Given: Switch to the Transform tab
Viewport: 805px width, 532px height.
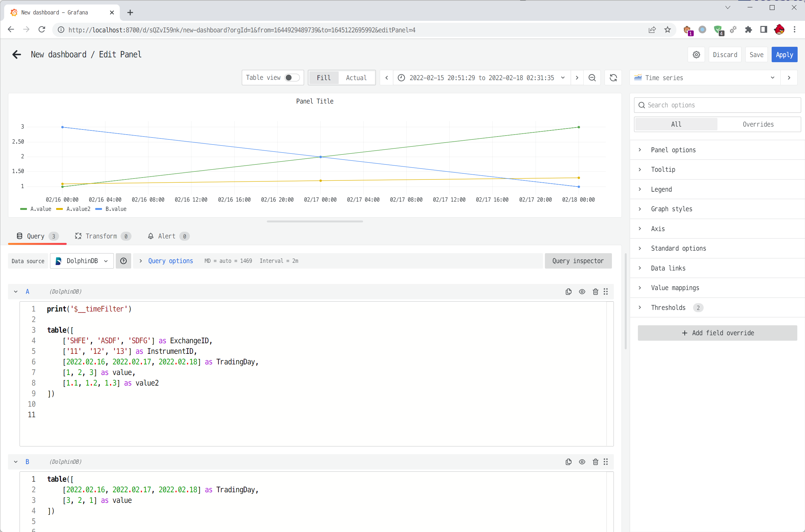Looking at the screenshot, I should pos(102,236).
